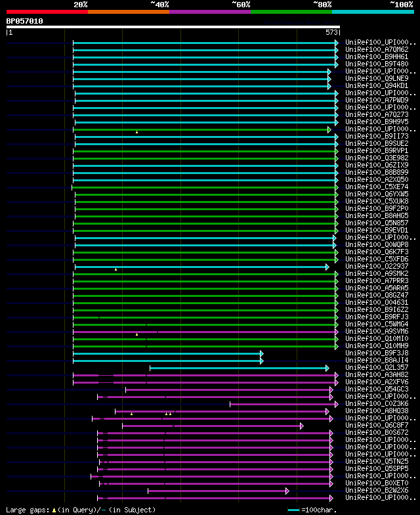Click the UniRef100_B9I6Z2 label

click(x=377, y=310)
